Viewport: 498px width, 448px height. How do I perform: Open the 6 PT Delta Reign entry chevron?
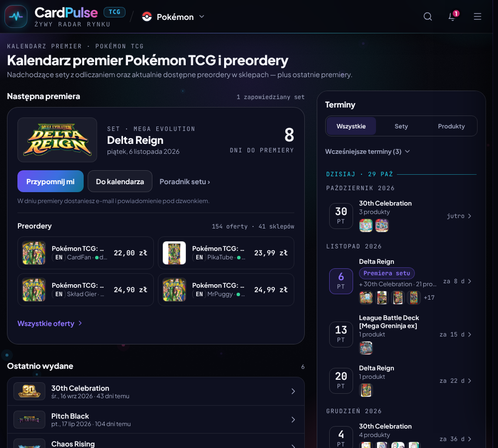coord(470,281)
